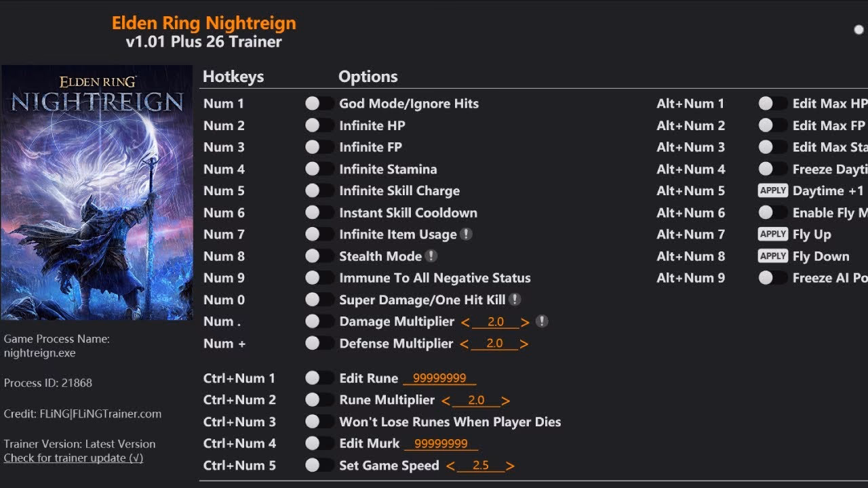Enable the Defense Multiplier switch
The width and height of the screenshot is (868, 488).
tap(319, 343)
